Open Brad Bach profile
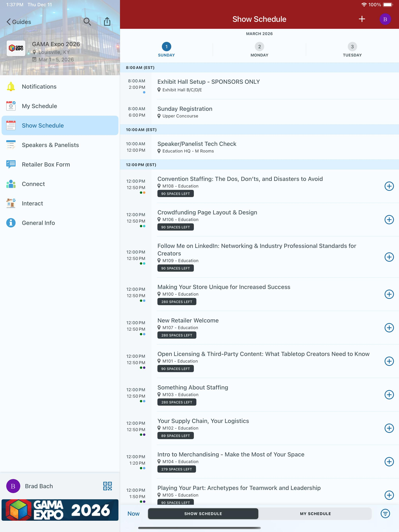Viewport: 399px width, 532px height. click(39, 486)
